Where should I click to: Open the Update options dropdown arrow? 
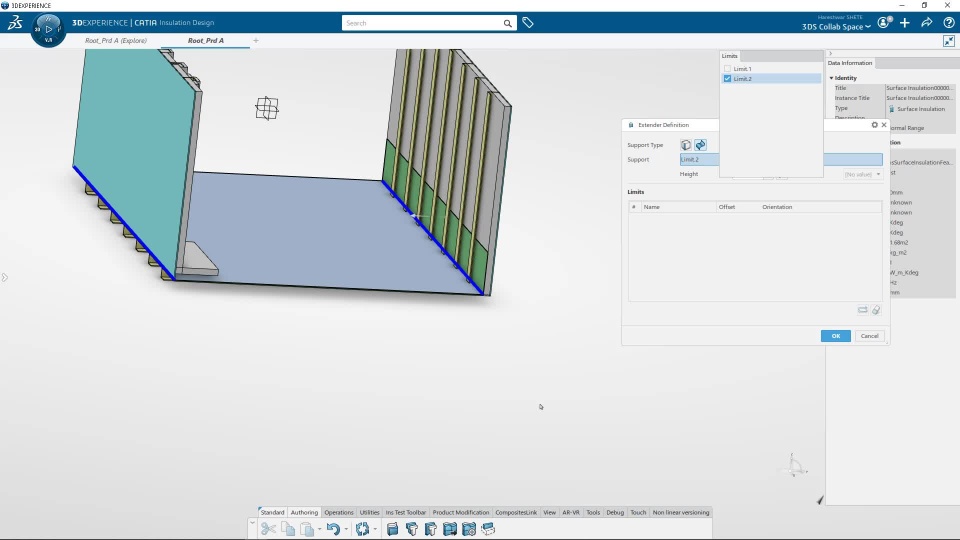(375, 530)
